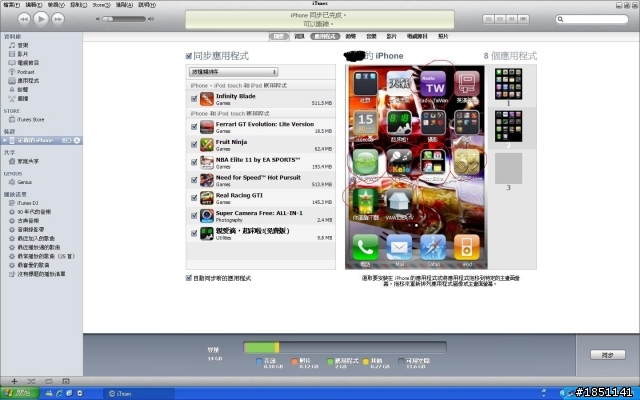Open the 檔案(F) menu
The height and width of the screenshot is (400, 640).
click(x=11, y=5)
